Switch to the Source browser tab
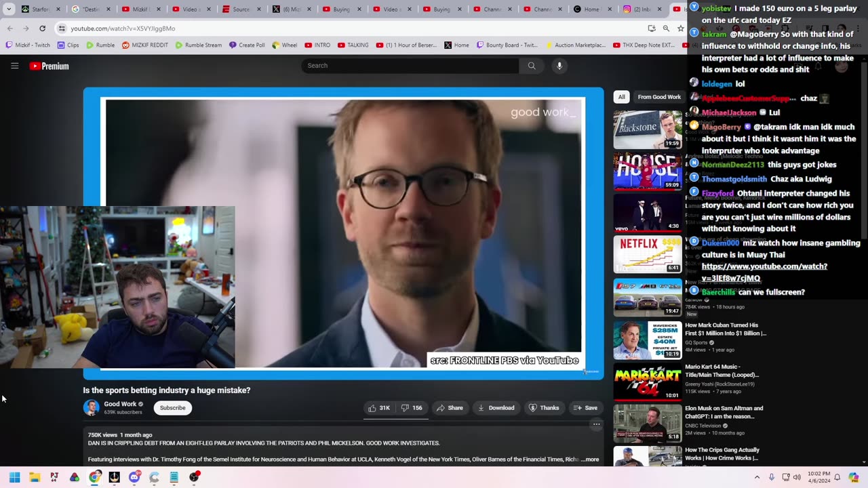Viewport: 868px width, 488px height. coord(241,9)
